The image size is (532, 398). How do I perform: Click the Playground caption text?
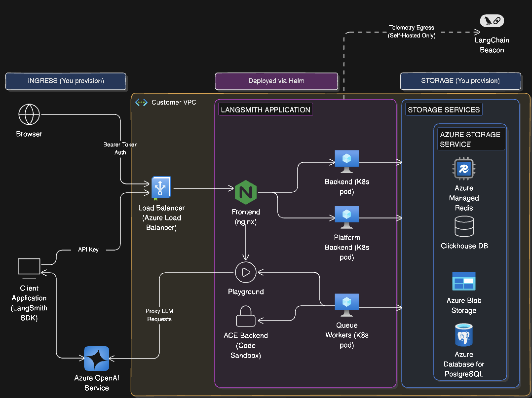[x=246, y=292]
